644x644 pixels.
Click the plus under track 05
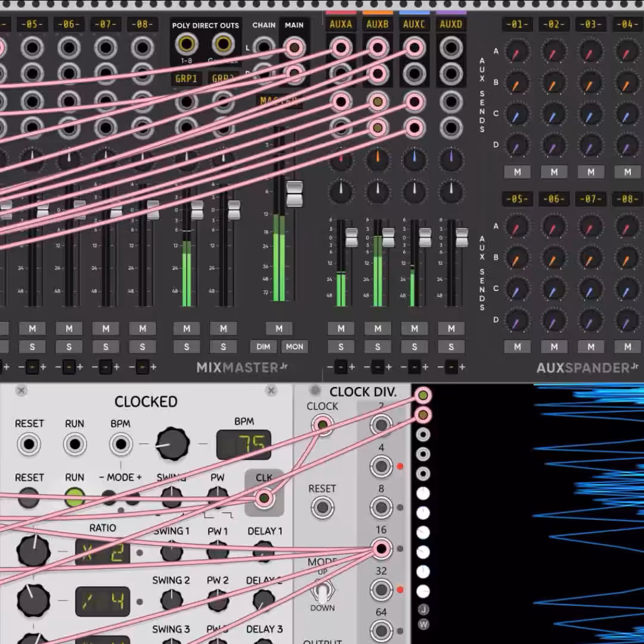43,367
